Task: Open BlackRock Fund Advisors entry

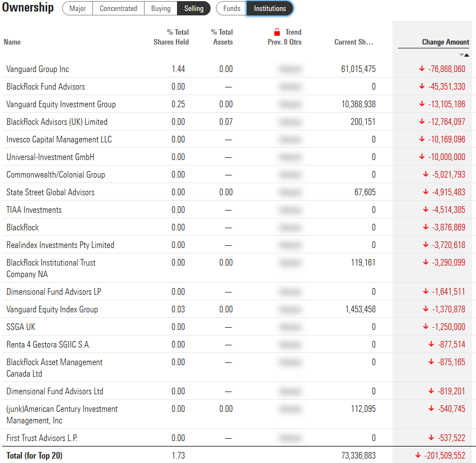Action: (46, 86)
